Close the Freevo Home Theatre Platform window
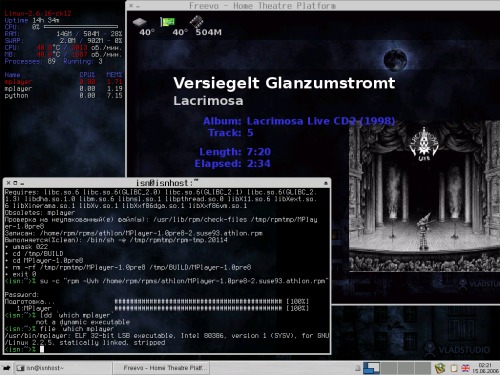500x375 pixels. [131, 5]
